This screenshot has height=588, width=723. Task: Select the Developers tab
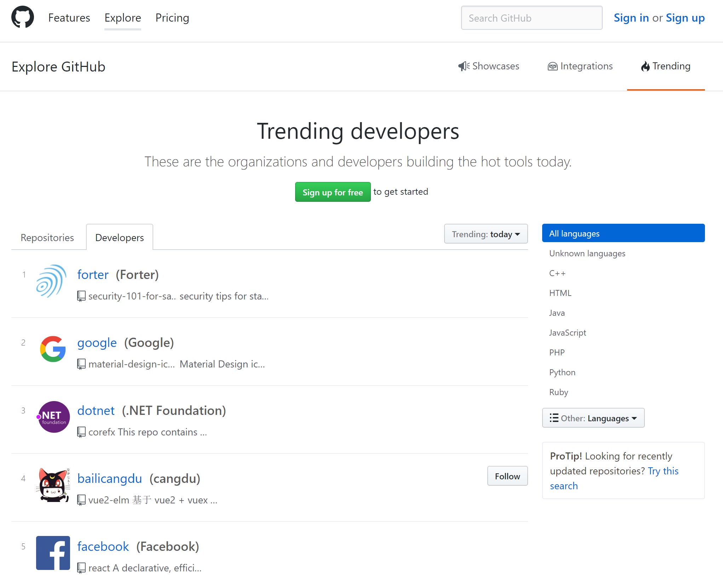pos(120,237)
